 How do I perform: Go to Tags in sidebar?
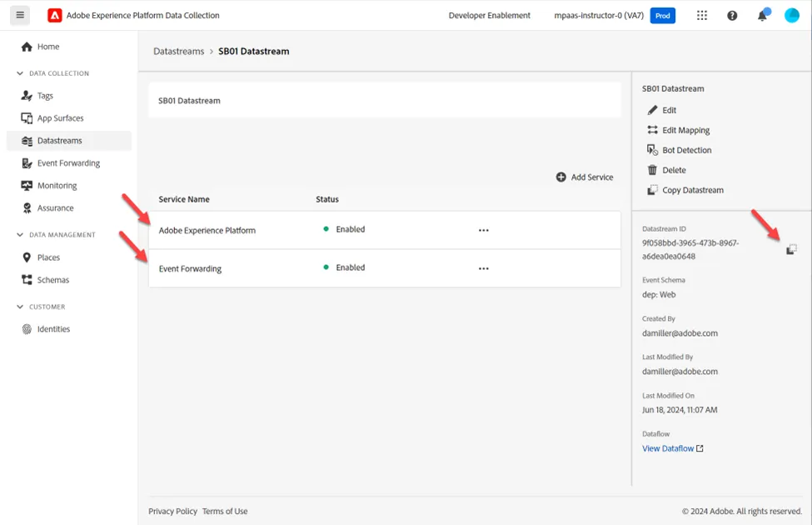point(69,96)
